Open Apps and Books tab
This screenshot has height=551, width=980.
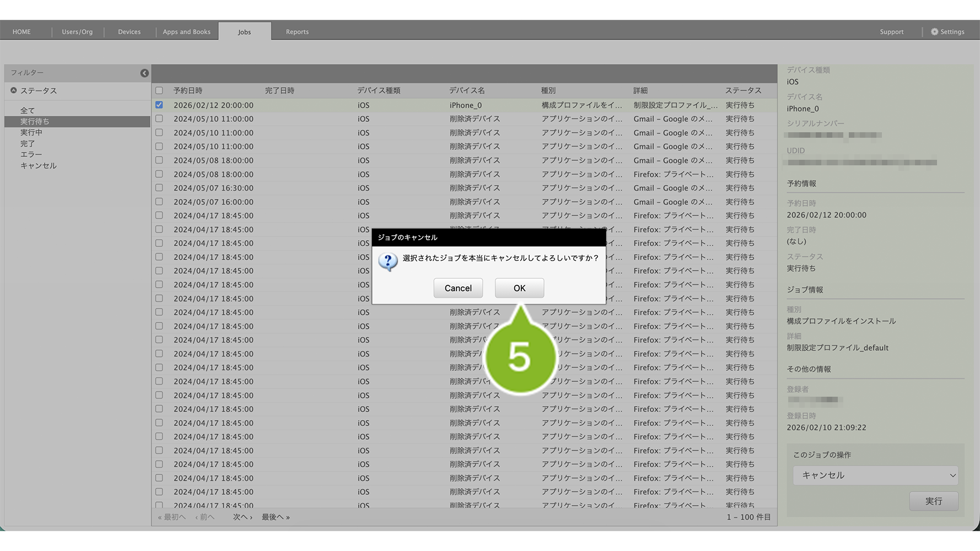pos(186,32)
